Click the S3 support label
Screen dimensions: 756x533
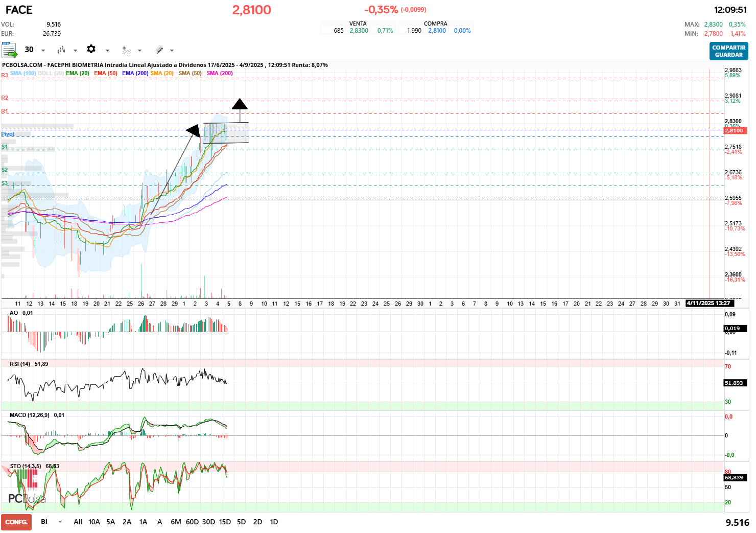(x=5, y=183)
